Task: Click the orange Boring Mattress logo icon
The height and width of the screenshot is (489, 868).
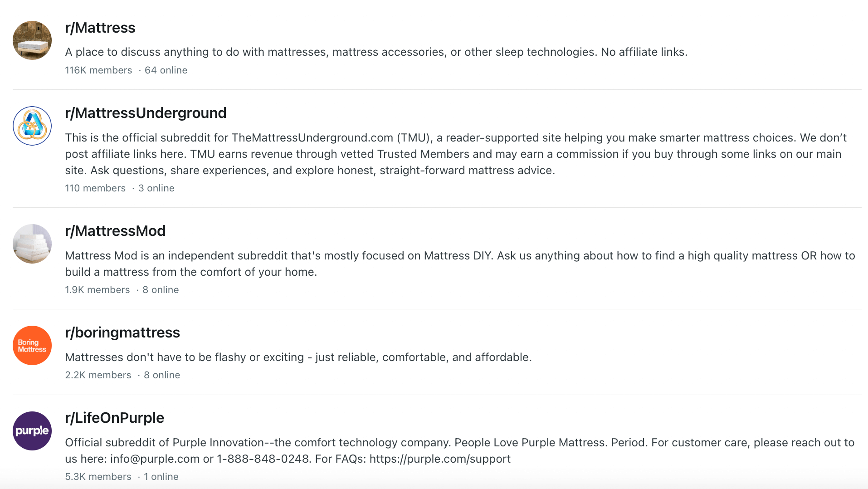Action: 32,345
